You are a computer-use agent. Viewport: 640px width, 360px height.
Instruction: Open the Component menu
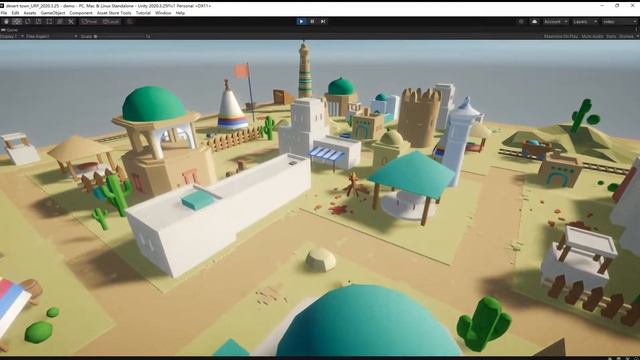81,13
